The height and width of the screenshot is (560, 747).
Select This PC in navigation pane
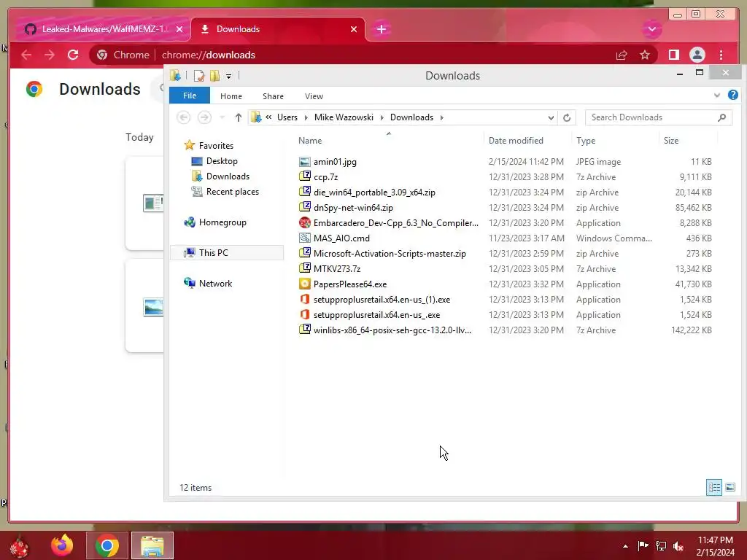pyautogui.click(x=227, y=253)
